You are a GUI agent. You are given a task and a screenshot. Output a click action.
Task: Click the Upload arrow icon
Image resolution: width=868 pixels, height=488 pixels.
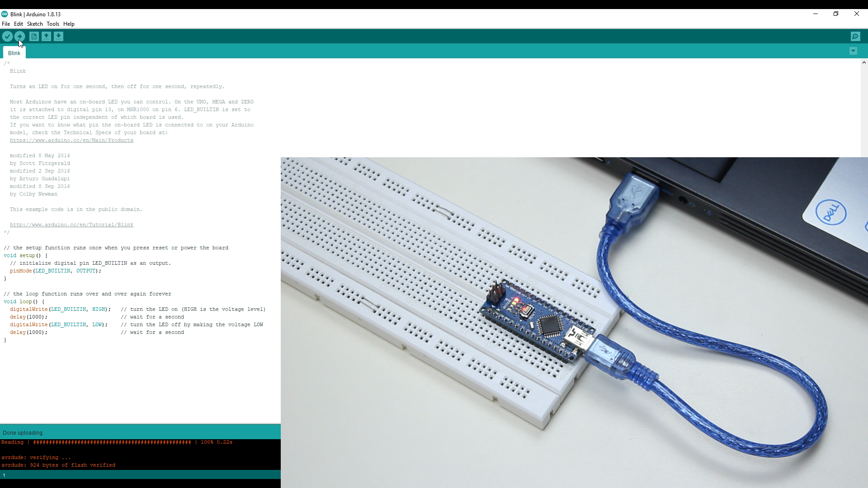pyautogui.click(x=19, y=37)
